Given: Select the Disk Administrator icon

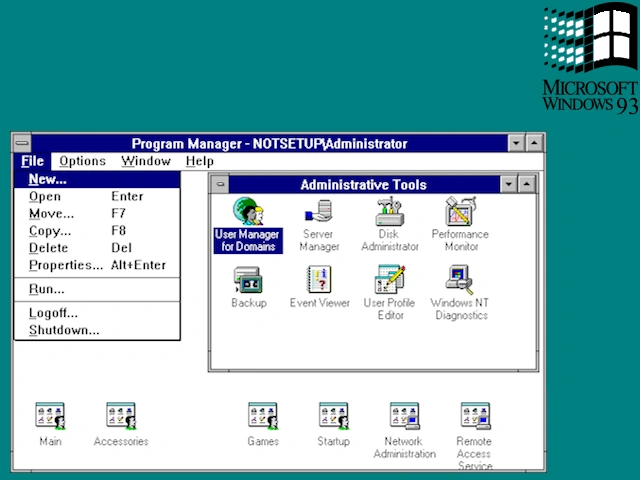Looking at the screenshot, I should 390,211.
